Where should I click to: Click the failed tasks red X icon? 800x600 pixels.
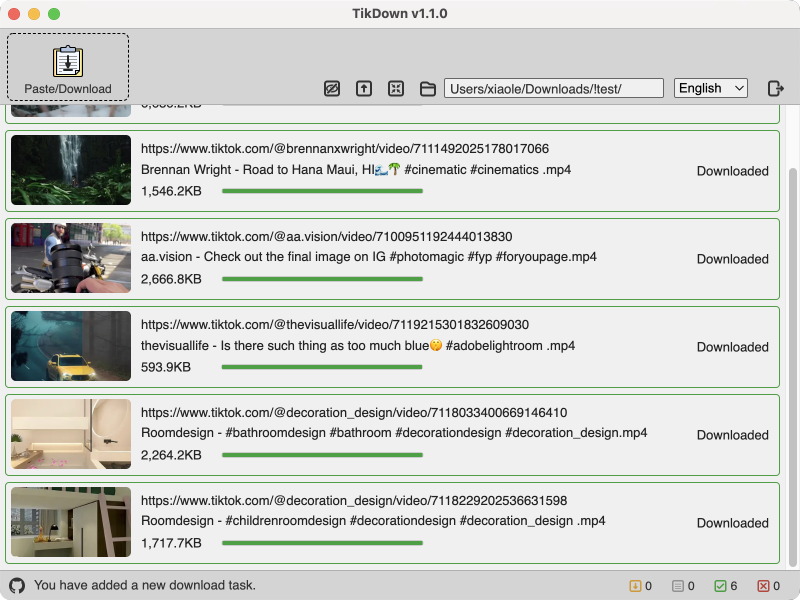763,586
